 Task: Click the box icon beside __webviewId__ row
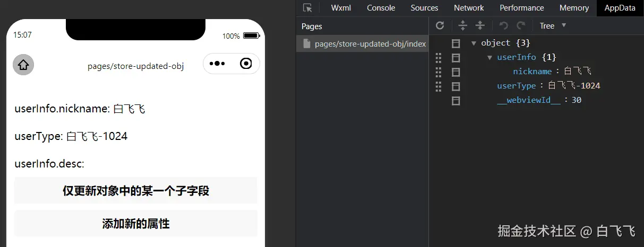point(456,100)
